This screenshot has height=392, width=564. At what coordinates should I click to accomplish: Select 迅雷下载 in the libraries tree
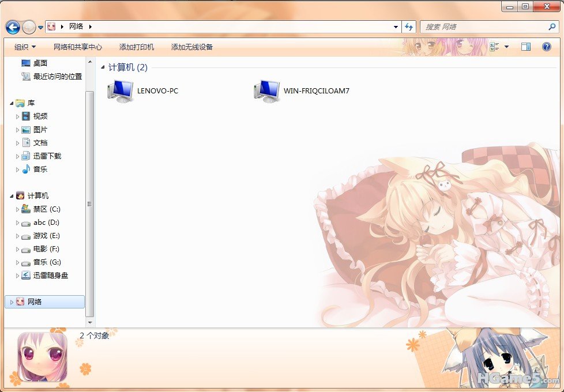pyautogui.click(x=47, y=156)
